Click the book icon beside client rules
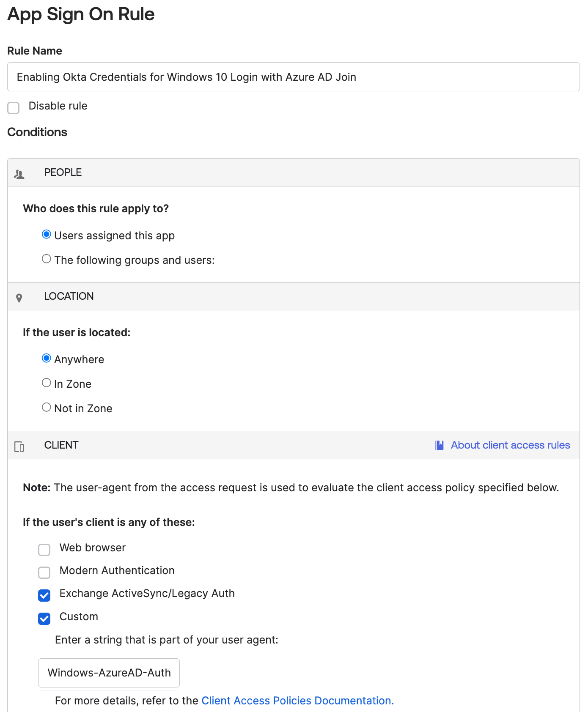 440,445
